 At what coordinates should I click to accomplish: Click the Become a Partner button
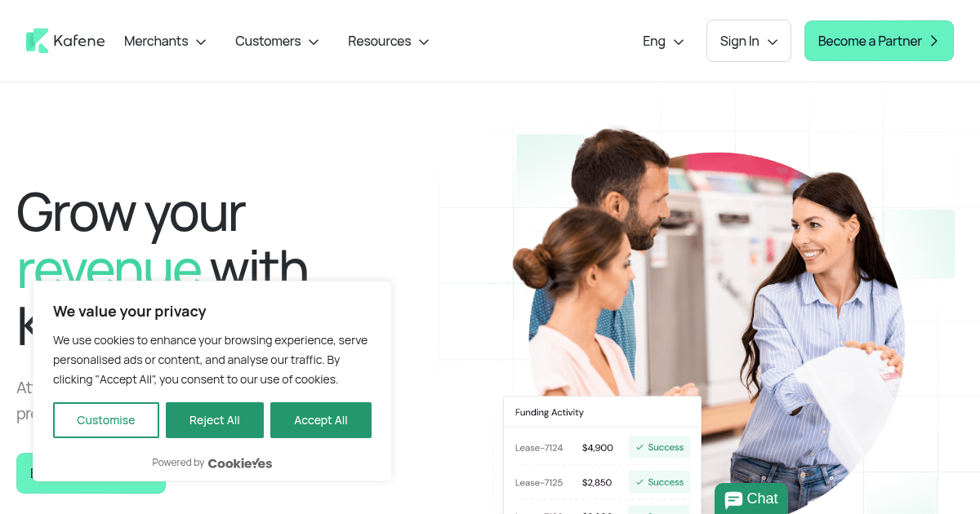[x=879, y=41]
